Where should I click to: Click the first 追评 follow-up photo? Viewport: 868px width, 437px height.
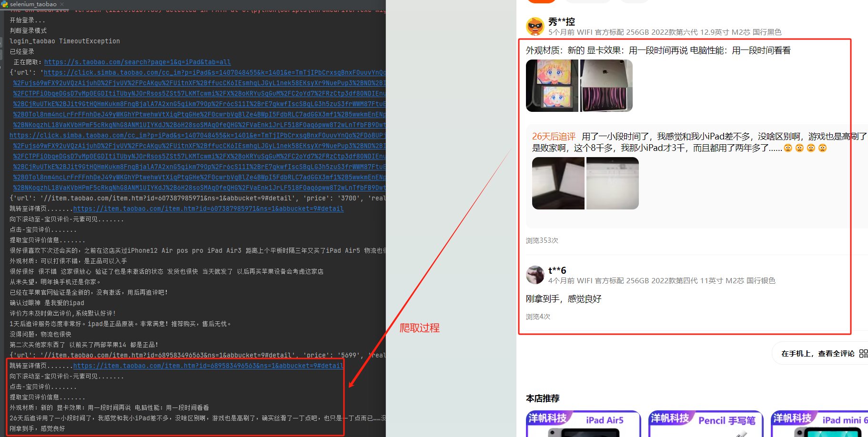click(558, 183)
